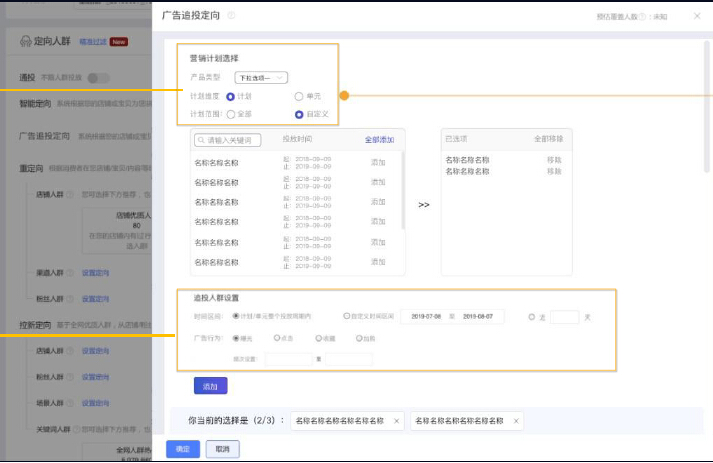This screenshot has height=463, width=713.
Task: Remove the second selected tag via its X
Action: click(514, 421)
